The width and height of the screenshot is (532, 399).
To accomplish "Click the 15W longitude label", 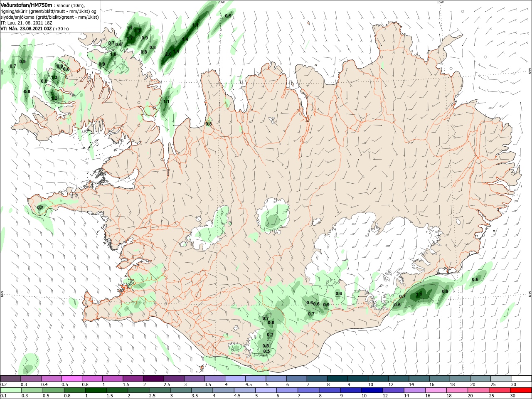I will (x=440, y=2).
